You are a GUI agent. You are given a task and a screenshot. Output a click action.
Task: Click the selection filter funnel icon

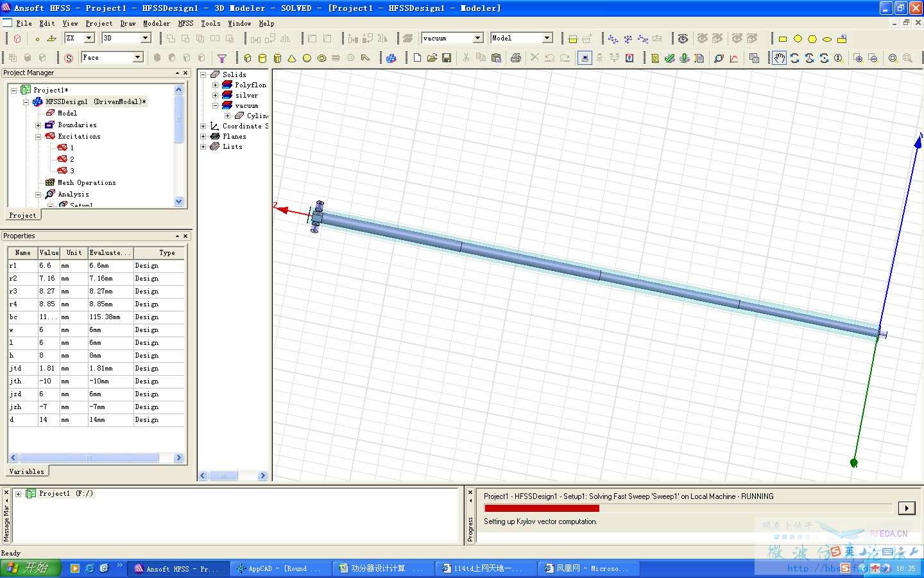click(222, 58)
